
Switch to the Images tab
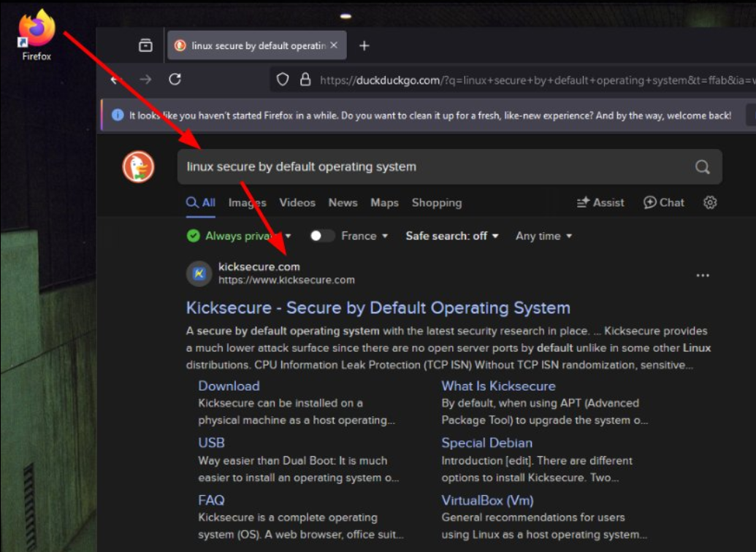click(248, 203)
